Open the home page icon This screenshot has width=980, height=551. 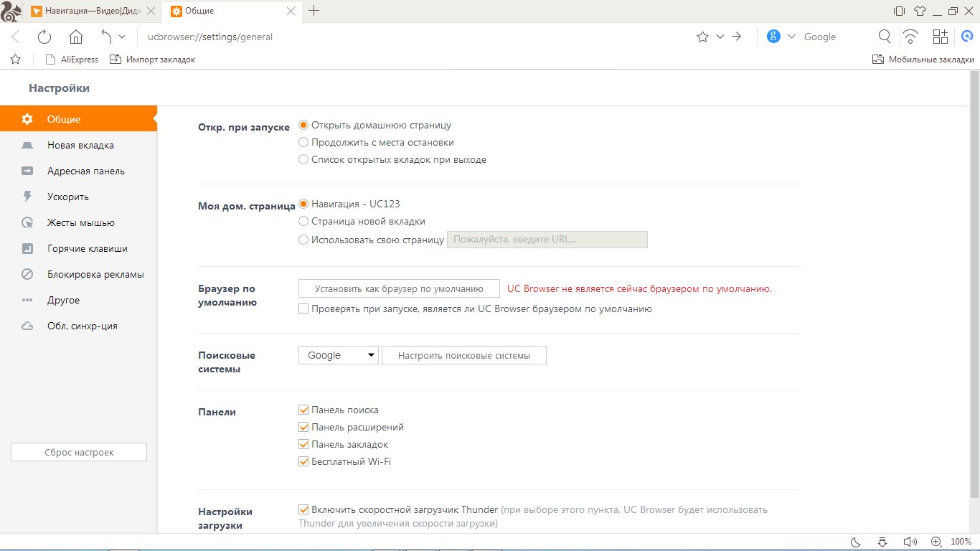tap(76, 37)
